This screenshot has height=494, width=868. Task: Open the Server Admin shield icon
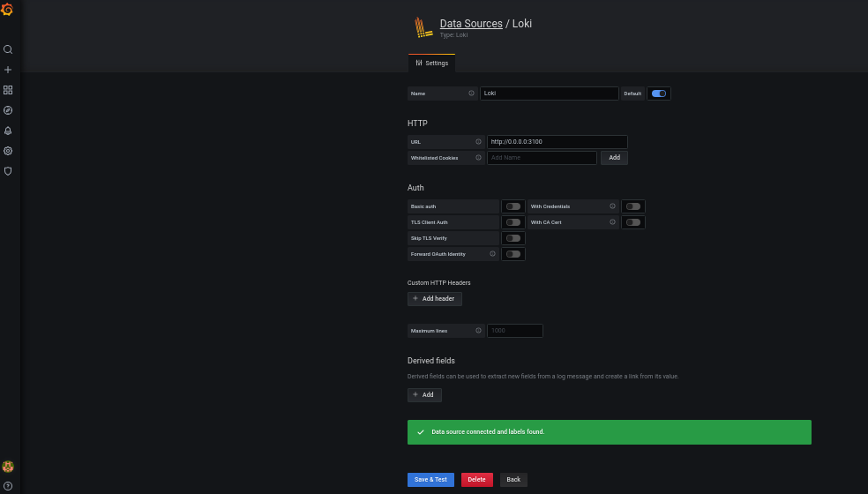8,171
